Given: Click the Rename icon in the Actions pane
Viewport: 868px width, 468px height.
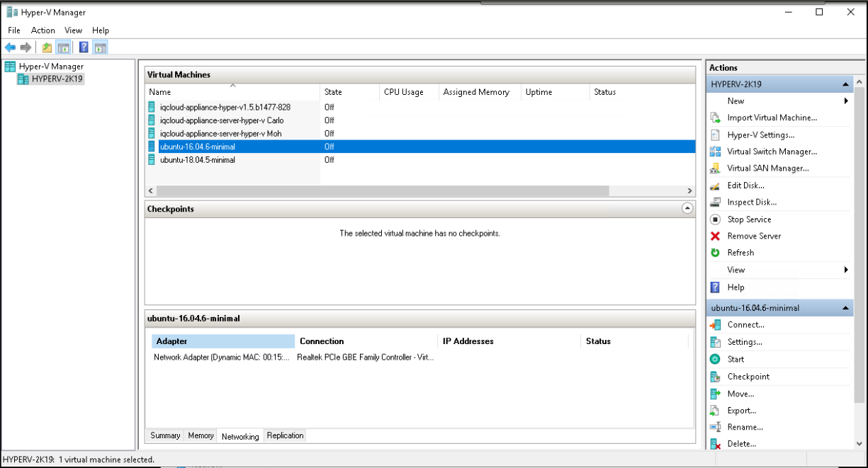Looking at the screenshot, I should tap(715, 428).
